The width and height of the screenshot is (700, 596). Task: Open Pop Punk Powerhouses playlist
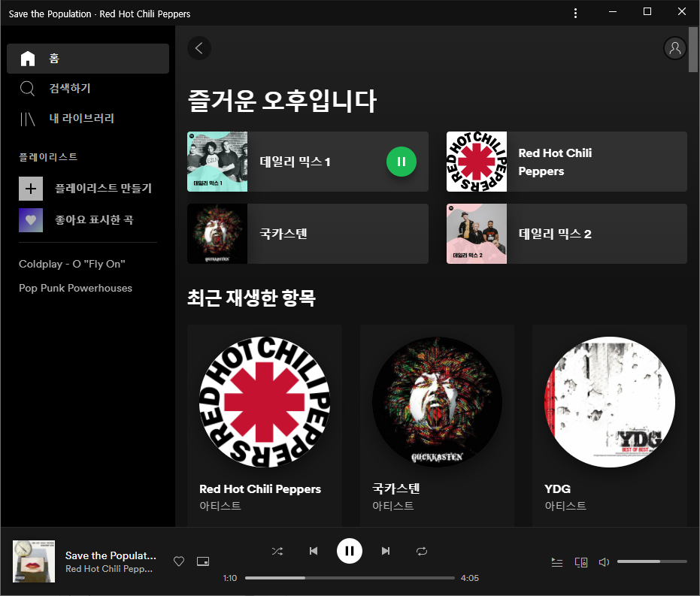75,288
